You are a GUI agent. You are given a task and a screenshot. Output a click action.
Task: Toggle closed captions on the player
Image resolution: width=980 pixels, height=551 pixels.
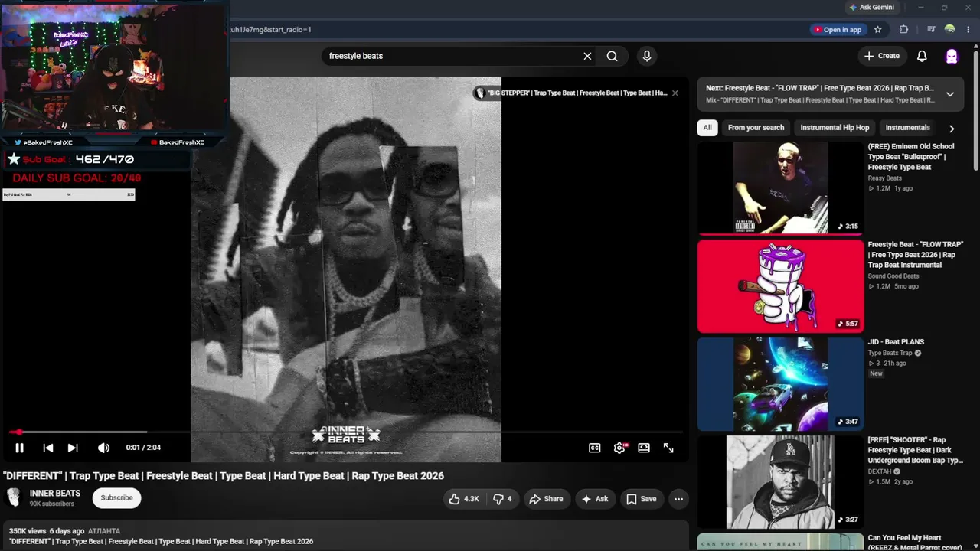point(595,448)
